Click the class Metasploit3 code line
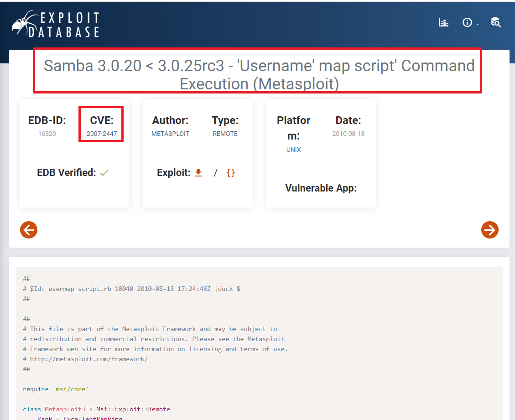The image size is (515, 420). 96,409
